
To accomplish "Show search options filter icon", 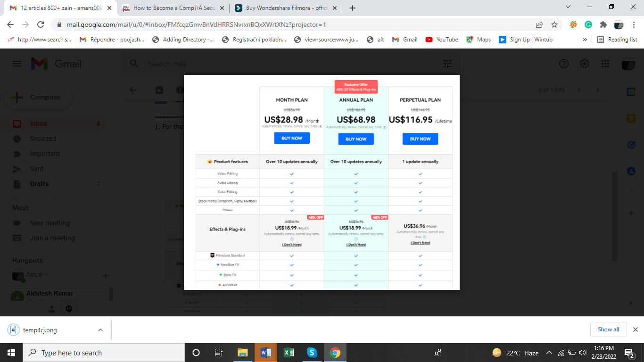I will coord(447,64).
